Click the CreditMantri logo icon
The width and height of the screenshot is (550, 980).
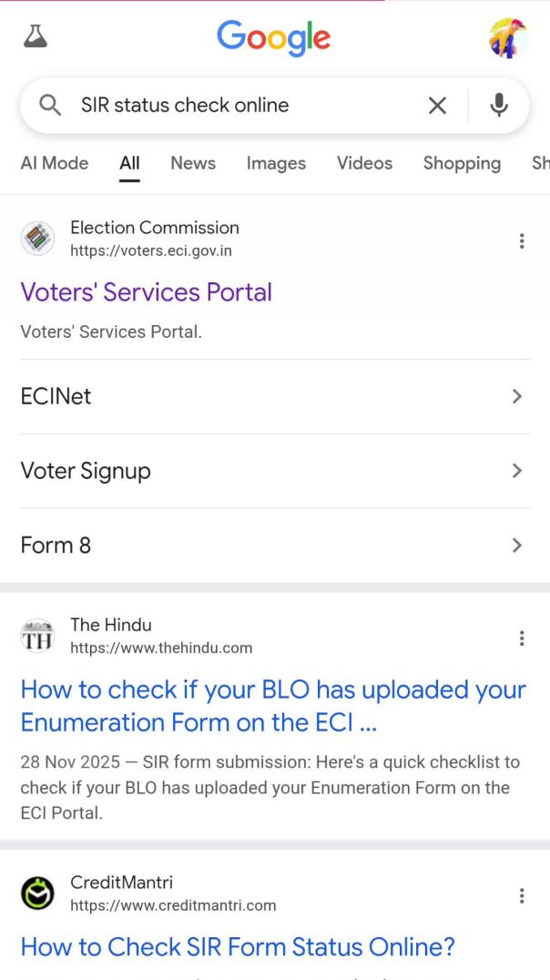(37, 893)
